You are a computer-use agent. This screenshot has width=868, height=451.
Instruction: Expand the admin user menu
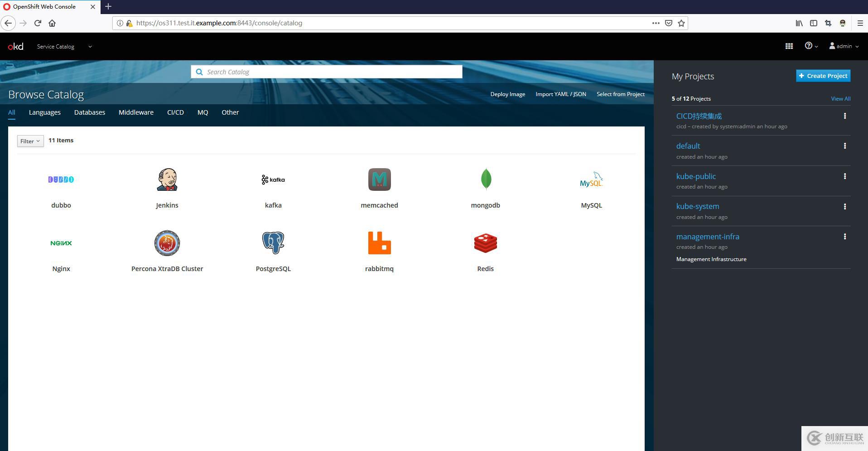click(844, 46)
